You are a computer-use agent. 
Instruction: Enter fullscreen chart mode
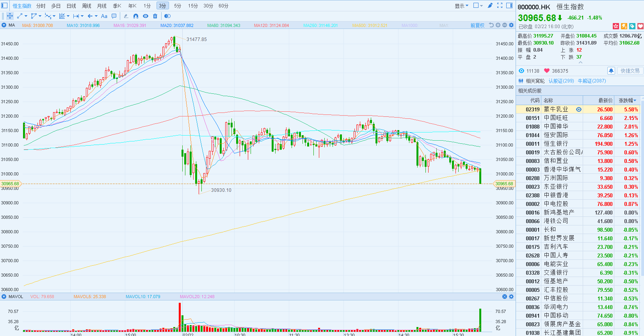tap(500, 5)
